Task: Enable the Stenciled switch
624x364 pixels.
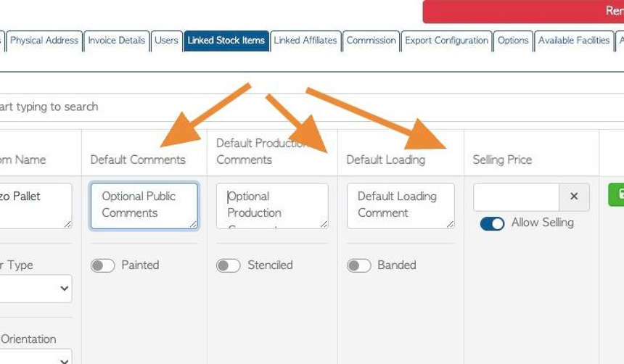Action: (x=229, y=265)
